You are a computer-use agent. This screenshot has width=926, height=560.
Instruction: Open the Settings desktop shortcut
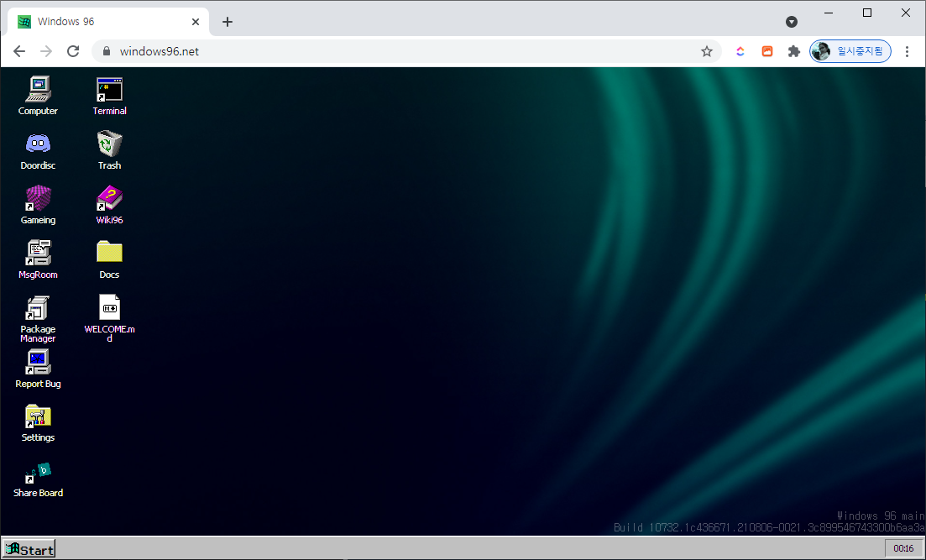38,423
